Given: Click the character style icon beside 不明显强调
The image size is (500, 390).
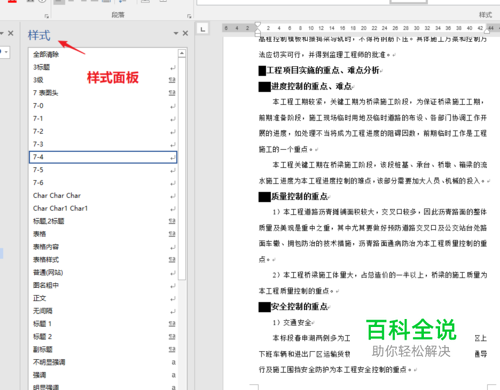Looking at the screenshot, I should [173, 362].
